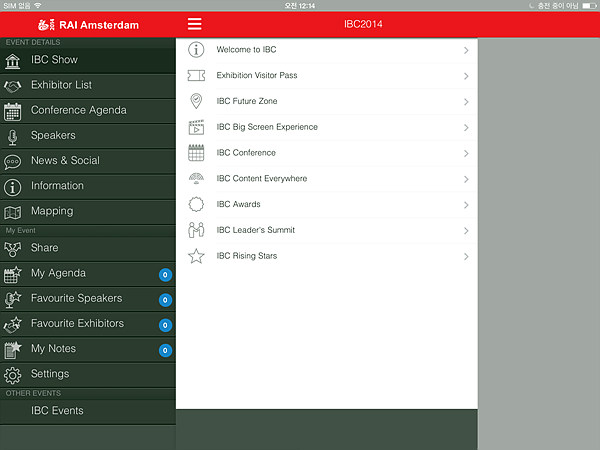The height and width of the screenshot is (450, 600).
Task: Click the Favourite Exhibitors starred handshake icon
Action: (13, 325)
